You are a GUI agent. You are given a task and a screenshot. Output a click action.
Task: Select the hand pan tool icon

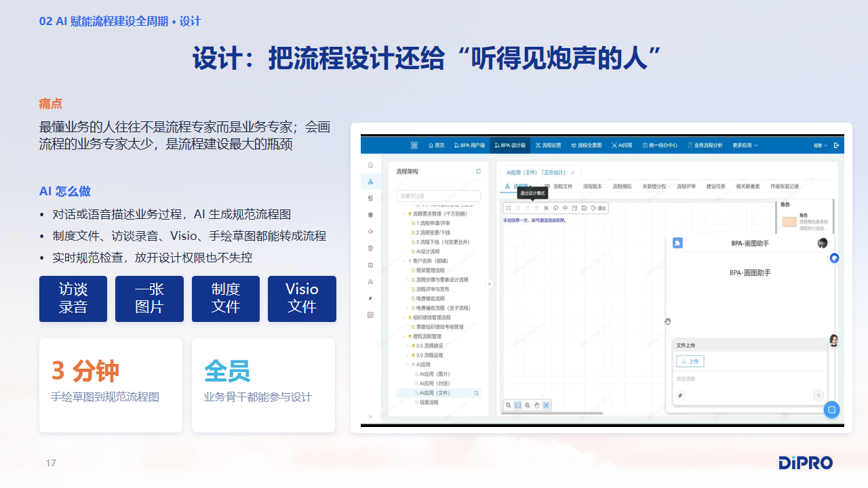coord(536,405)
